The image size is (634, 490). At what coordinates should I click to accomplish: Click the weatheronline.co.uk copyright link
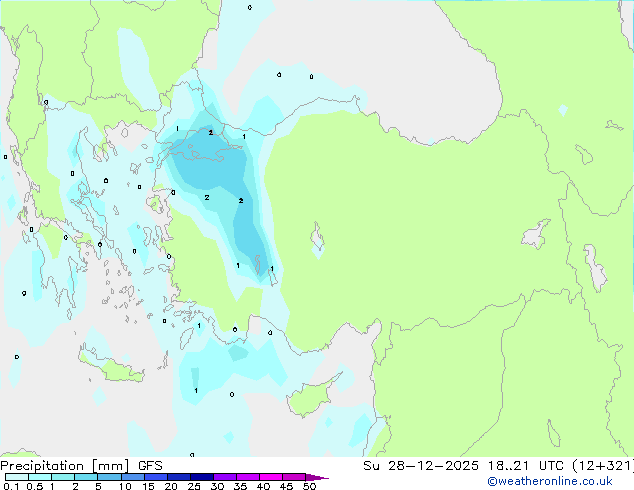pyautogui.click(x=549, y=481)
